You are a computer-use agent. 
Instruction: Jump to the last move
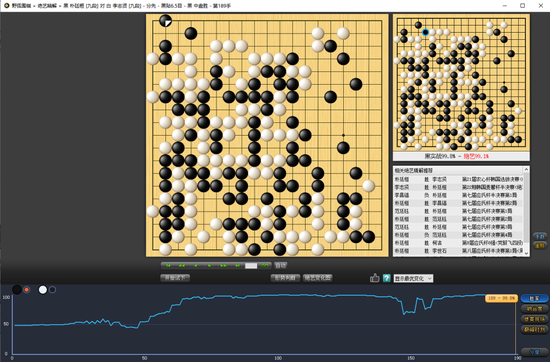[237, 266]
